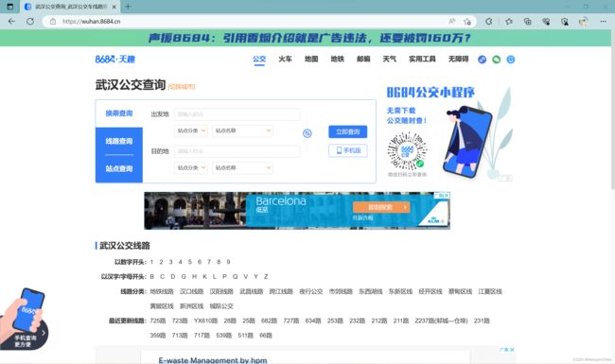
Task: Click the 切换城市 link next to the title
Action: tap(182, 87)
